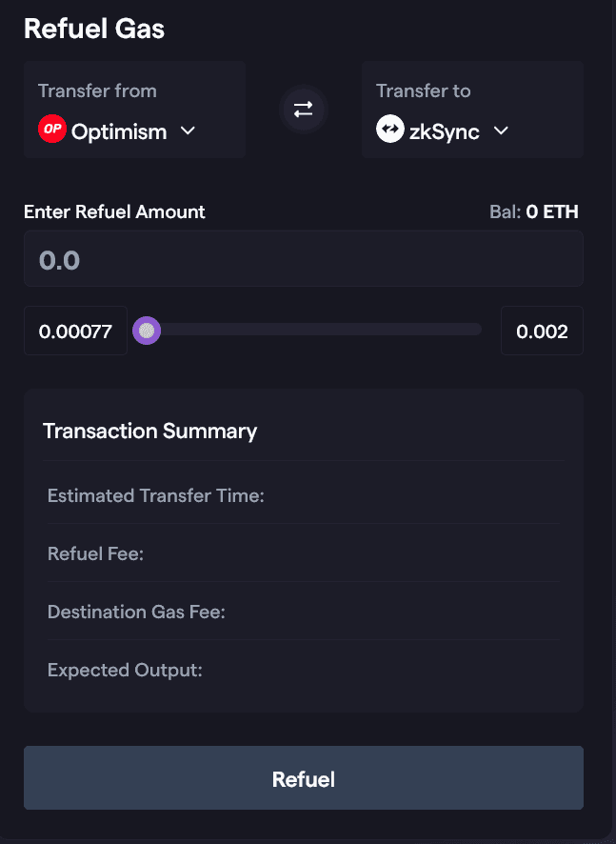Set the maximum amount 0.002 box
616x844 pixels.
542,332
